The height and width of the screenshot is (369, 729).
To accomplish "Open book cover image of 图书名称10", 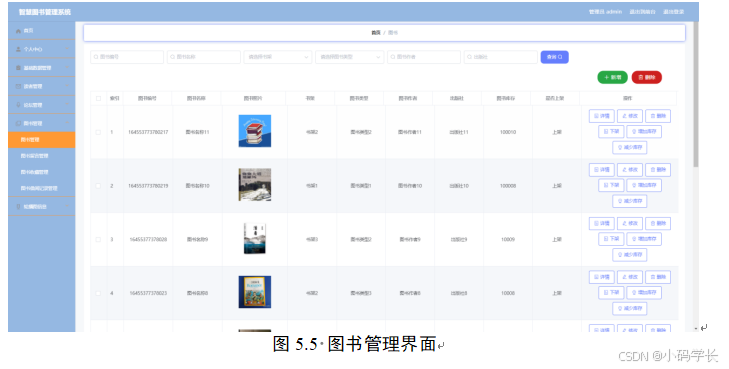I will pyautogui.click(x=255, y=185).
